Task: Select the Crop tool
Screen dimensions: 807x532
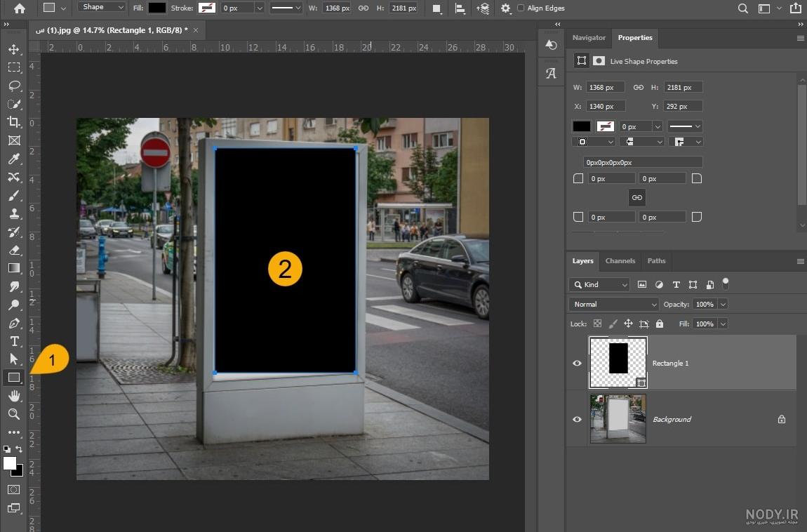Action: coord(14,122)
